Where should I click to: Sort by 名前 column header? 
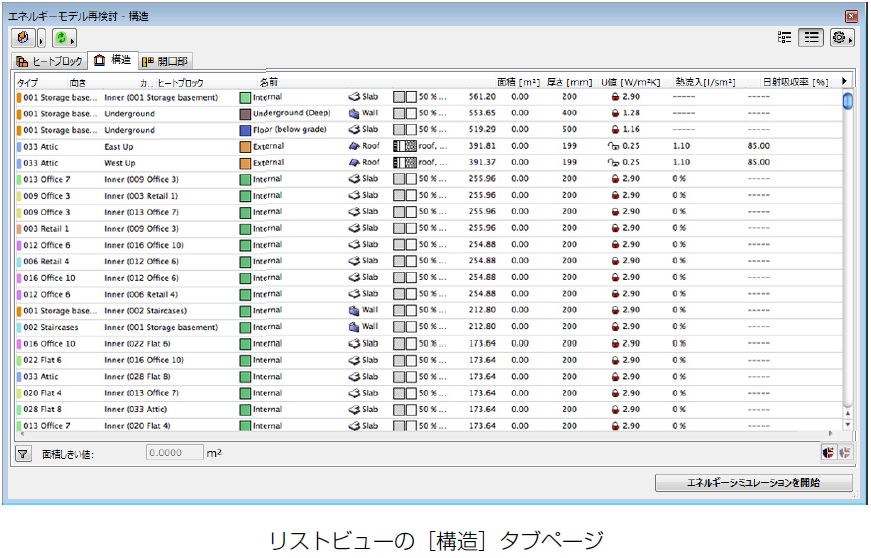[x=268, y=82]
